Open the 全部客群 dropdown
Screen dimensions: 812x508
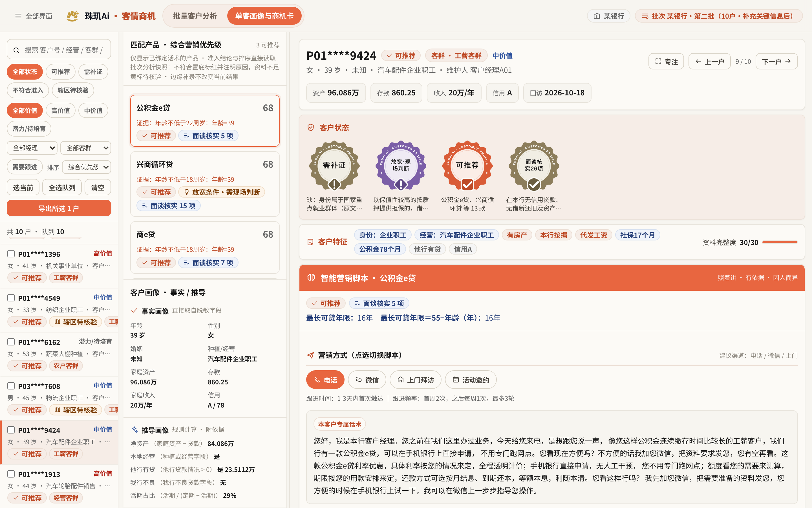coord(85,148)
